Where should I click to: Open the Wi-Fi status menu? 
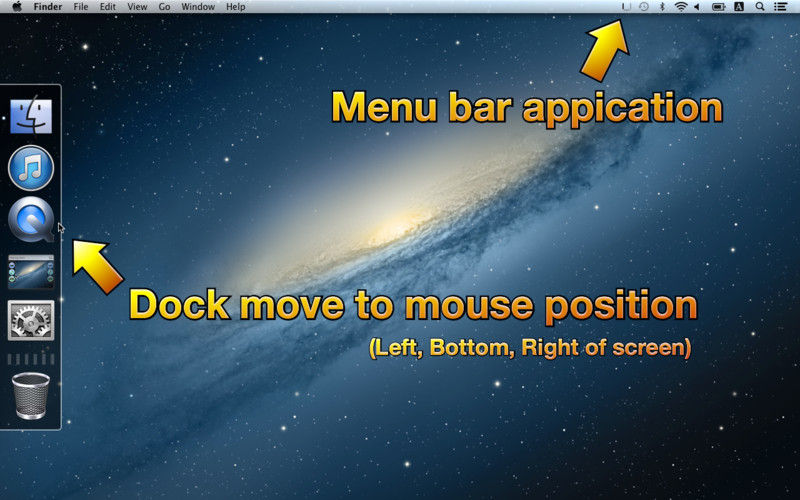pos(680,7)
